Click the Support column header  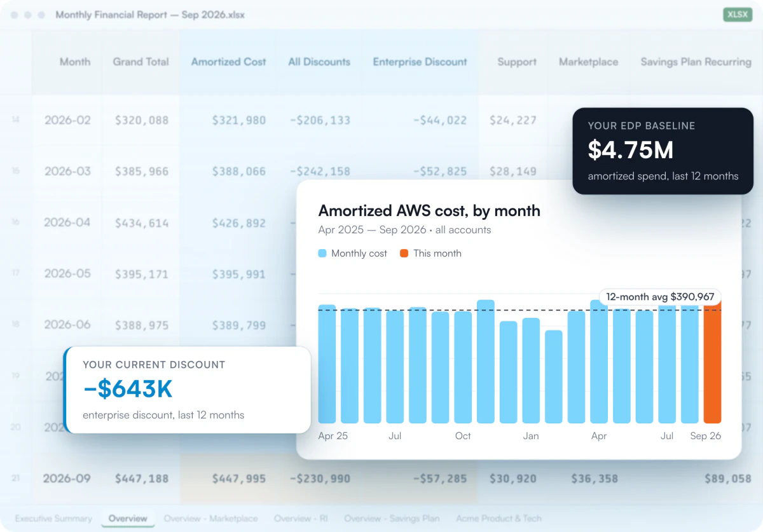[x=517, y=62]
